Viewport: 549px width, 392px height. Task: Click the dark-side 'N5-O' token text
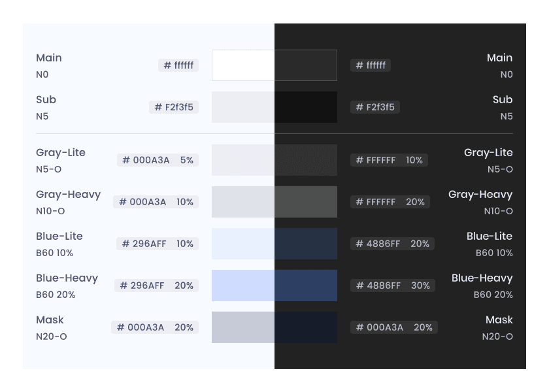pos(500,169)
